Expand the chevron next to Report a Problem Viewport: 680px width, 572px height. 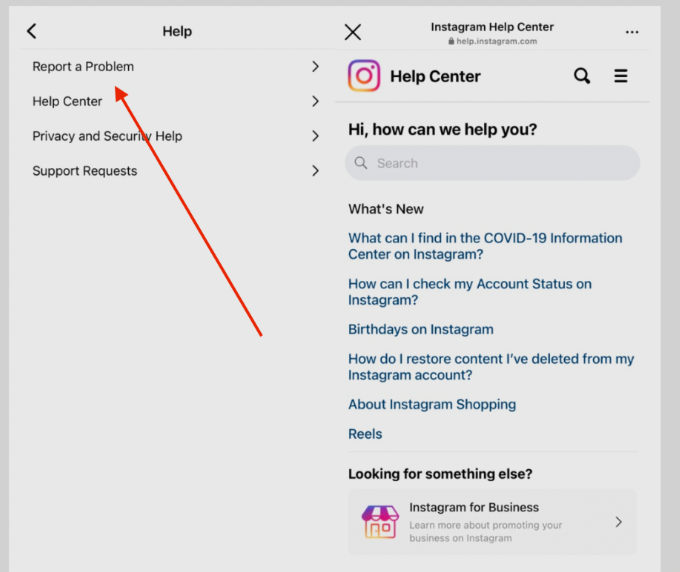pos(315,66)
